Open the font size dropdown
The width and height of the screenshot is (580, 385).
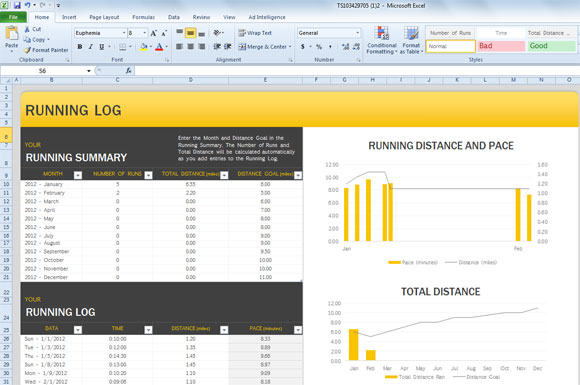145,33
